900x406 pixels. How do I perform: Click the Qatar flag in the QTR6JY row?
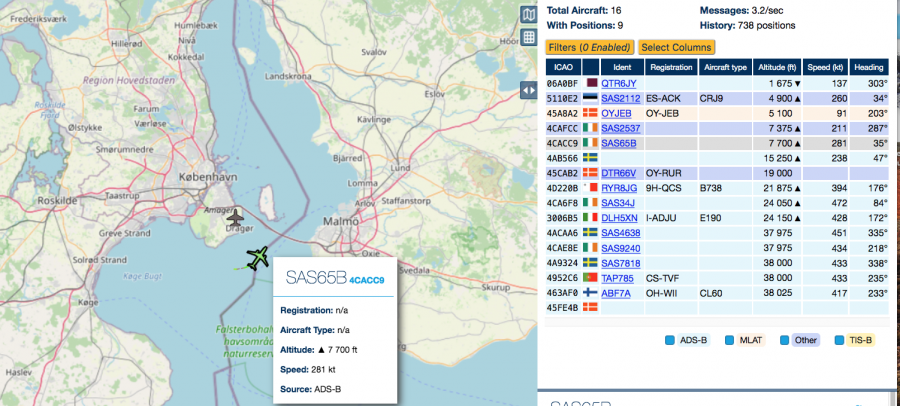[590, 83]
